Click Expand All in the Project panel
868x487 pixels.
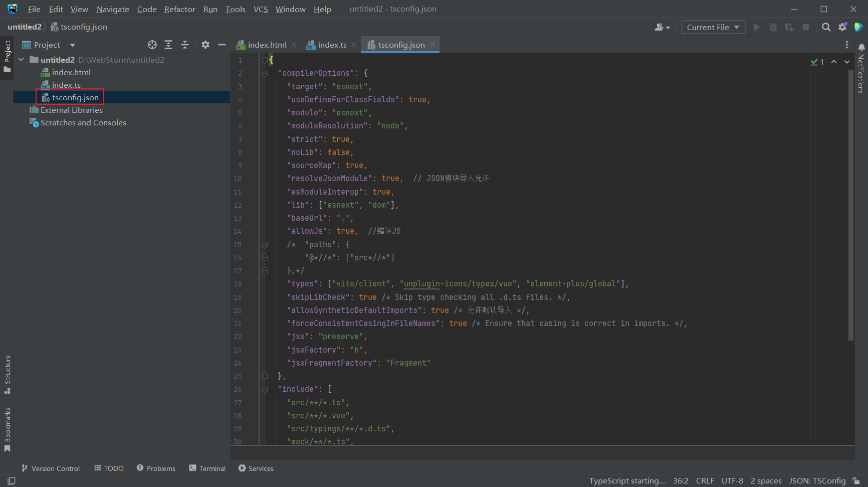pyautogui.click(x=168, y=45)
